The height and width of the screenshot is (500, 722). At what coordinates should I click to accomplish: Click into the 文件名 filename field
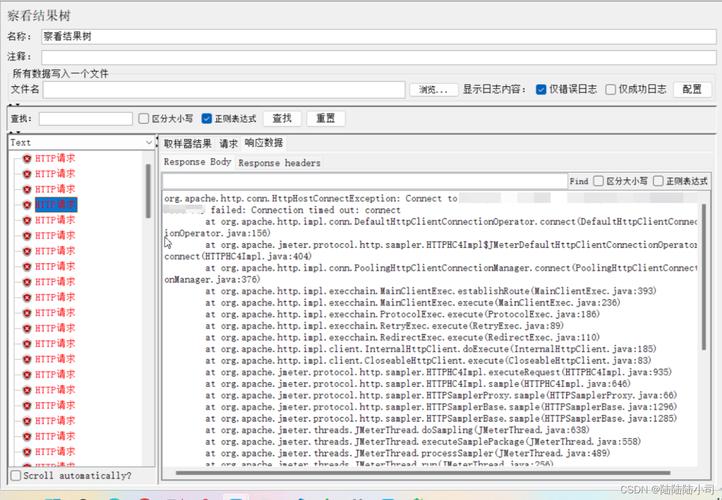pos(224,90)
